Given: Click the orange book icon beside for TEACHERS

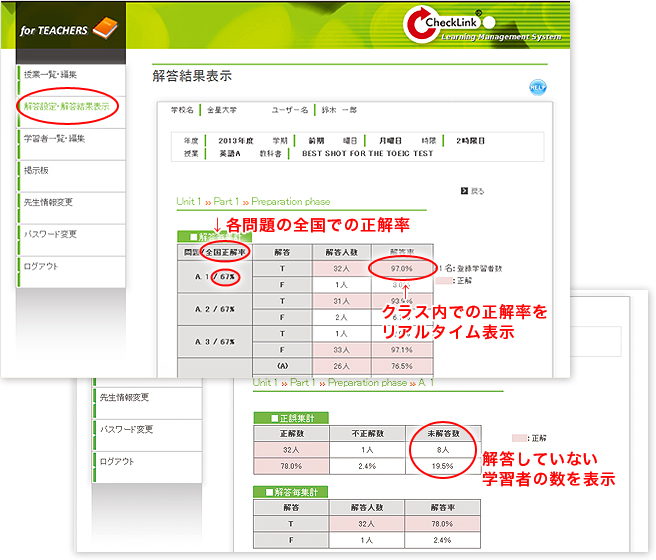Looking at the screenshot, I should coord(105,28).
